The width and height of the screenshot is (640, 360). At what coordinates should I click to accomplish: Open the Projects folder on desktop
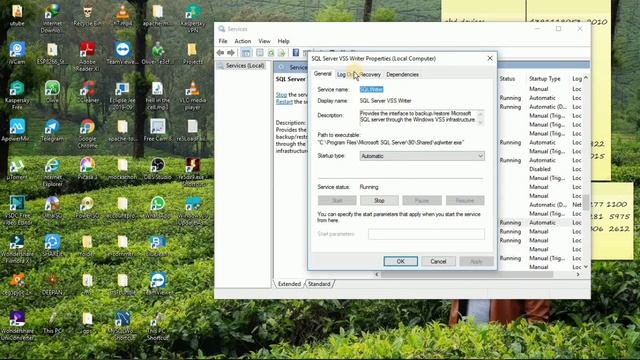point(193,53)
